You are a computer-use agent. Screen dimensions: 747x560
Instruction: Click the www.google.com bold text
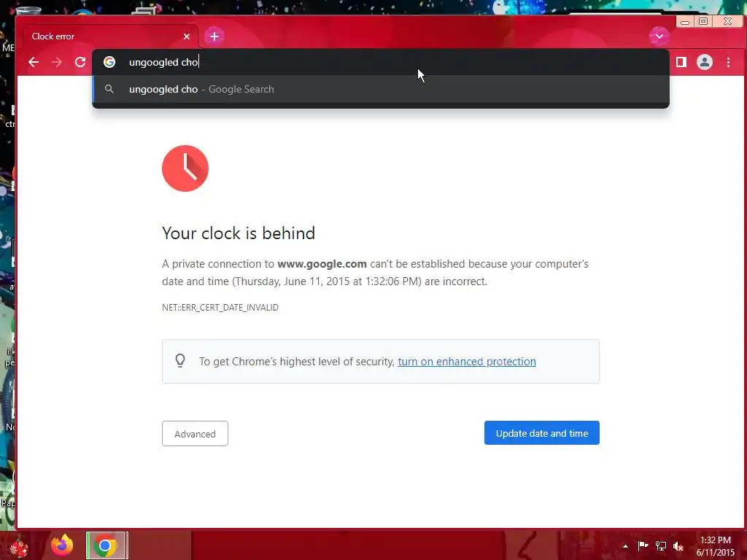pyautogui.click(x=322, y=264)
